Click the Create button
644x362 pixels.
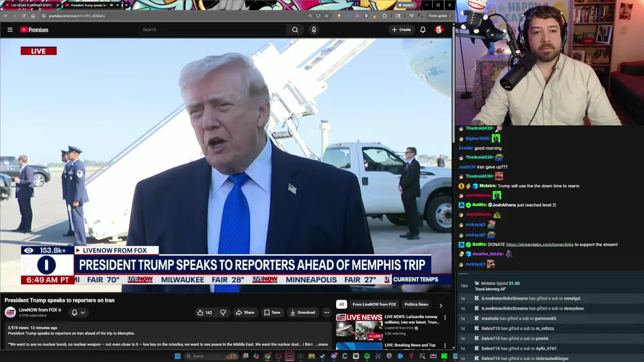401,30
